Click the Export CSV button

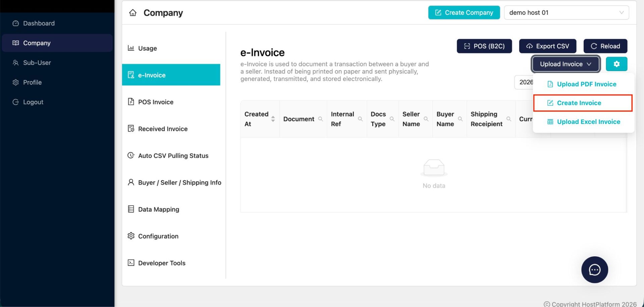click(548, 46)
